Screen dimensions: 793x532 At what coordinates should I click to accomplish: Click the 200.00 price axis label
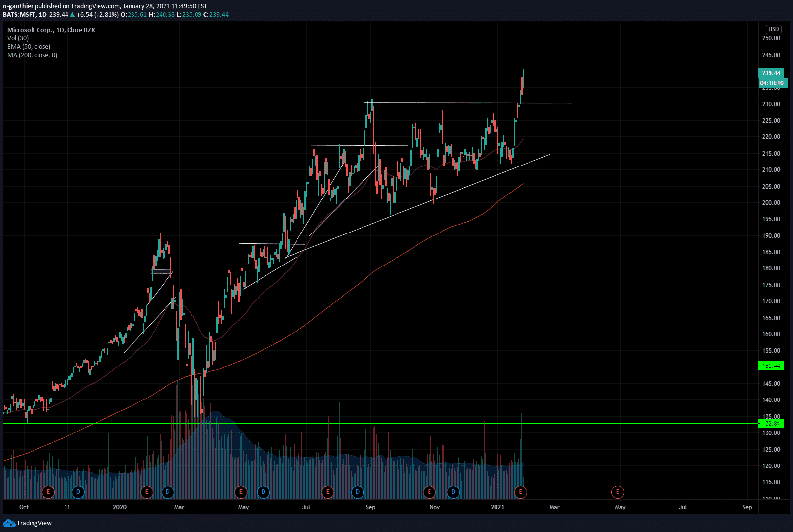point(771,203)
